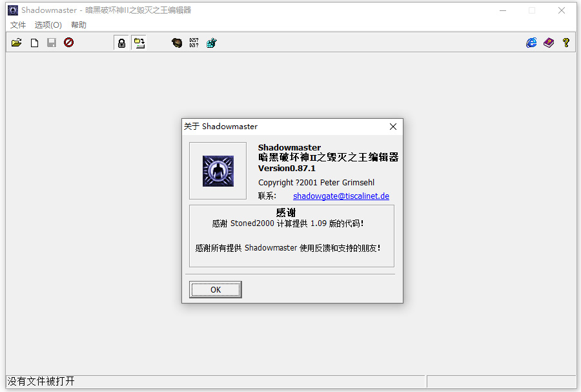Close the Shadowmaster main window

click(562, 10)
